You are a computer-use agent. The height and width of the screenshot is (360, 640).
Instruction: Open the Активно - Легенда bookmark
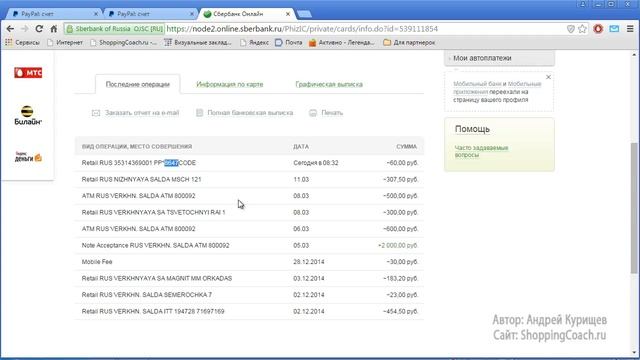click(342, 42)
